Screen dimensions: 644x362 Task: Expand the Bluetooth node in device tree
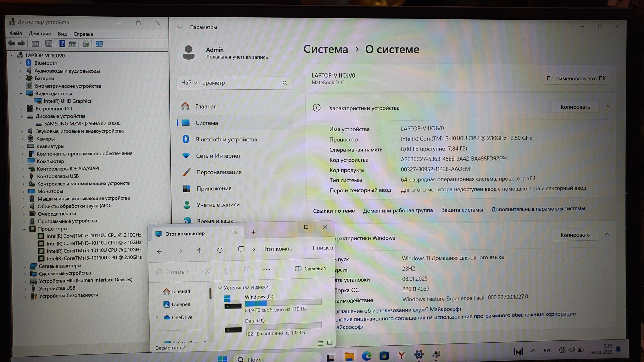pyautogui.click(x=21, y=63)
